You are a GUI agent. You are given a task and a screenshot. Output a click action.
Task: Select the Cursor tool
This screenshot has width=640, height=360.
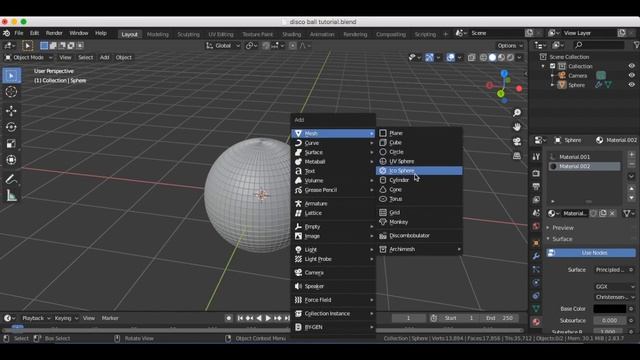11,92
